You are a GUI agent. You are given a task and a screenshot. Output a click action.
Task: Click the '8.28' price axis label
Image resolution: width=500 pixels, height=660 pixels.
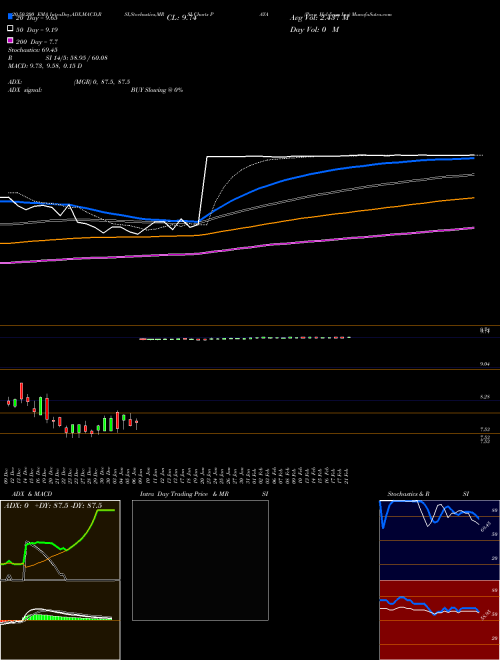[x=485, y=397]
